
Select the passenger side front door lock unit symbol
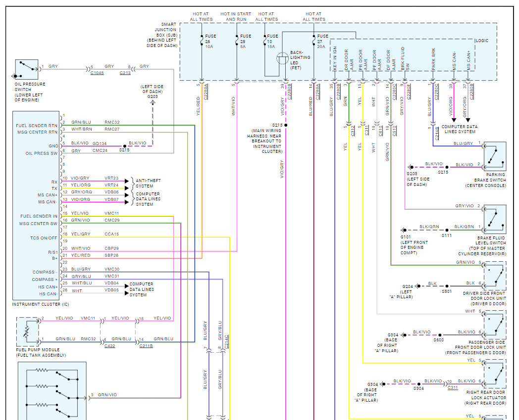click(495, 325)
